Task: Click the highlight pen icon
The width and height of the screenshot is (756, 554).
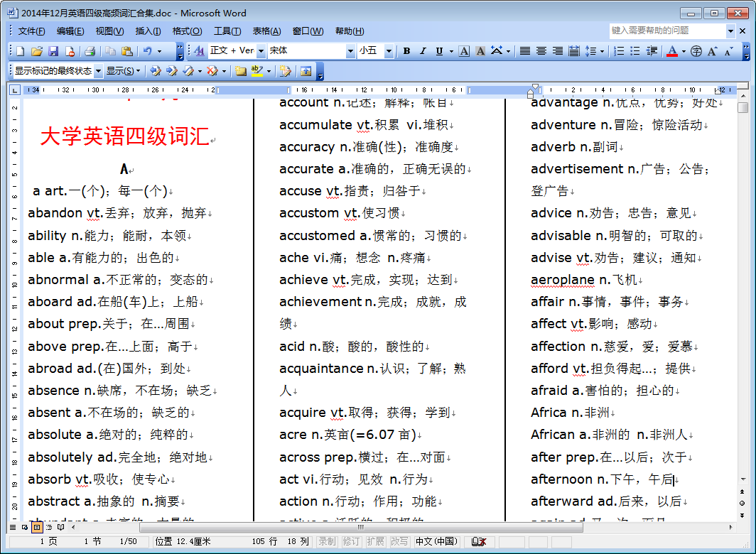Action: (257, 71)
